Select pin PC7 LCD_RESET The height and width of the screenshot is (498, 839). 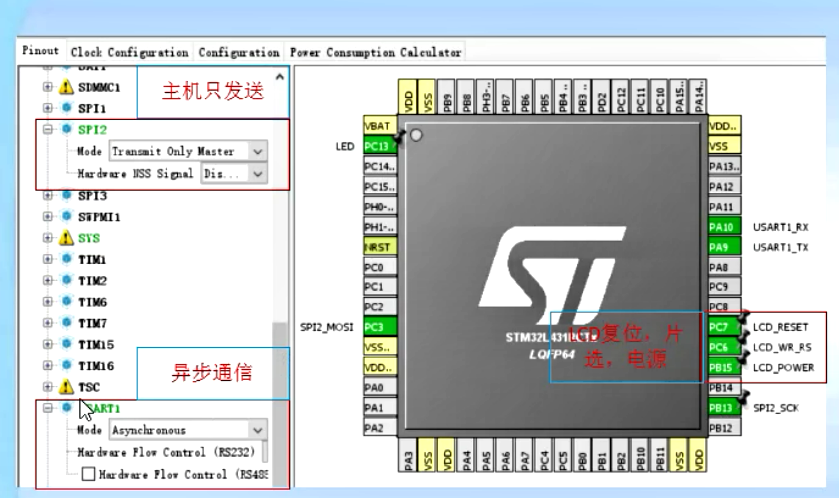(724, 327)
